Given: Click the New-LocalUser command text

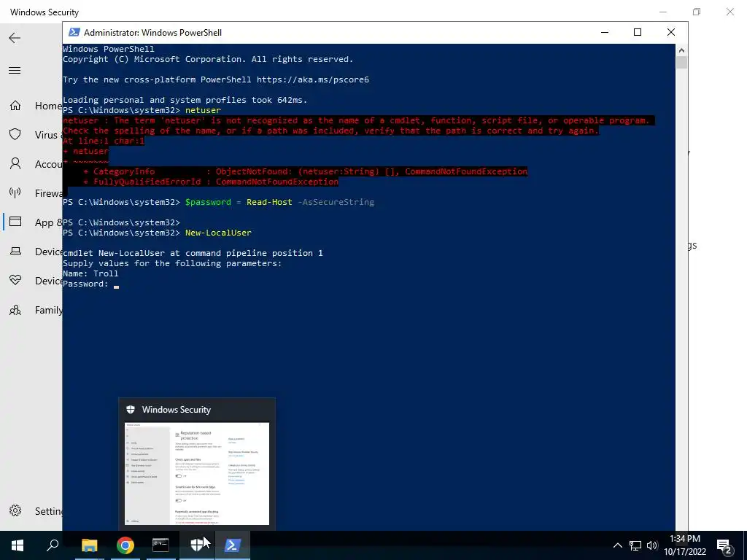Looking at the screenshot, I should [218, 233].
